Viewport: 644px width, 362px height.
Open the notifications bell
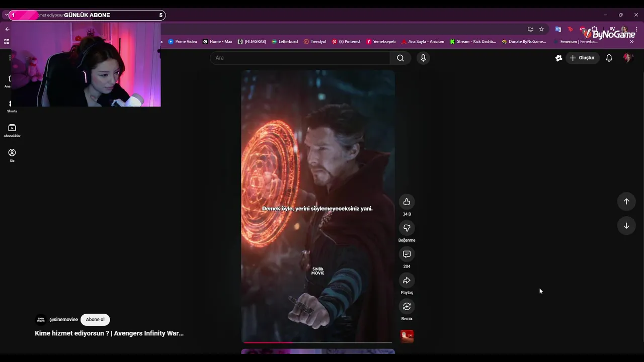[x=609, y=58]
